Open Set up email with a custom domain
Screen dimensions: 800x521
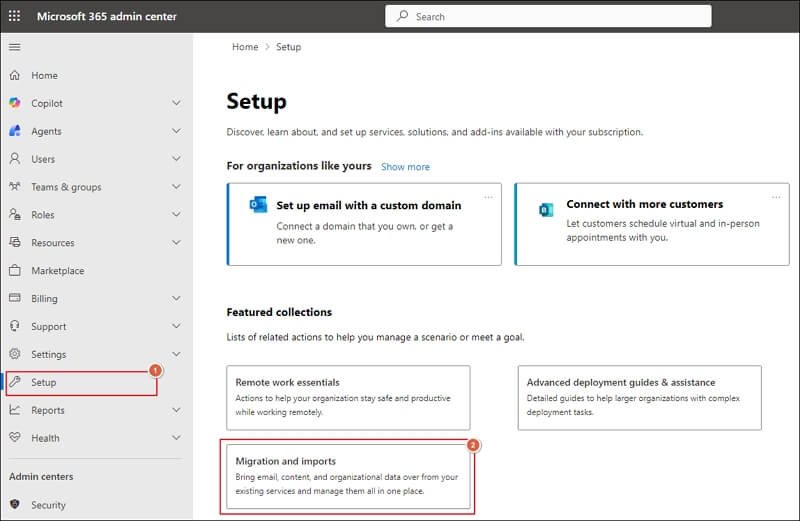coord(364,224)
